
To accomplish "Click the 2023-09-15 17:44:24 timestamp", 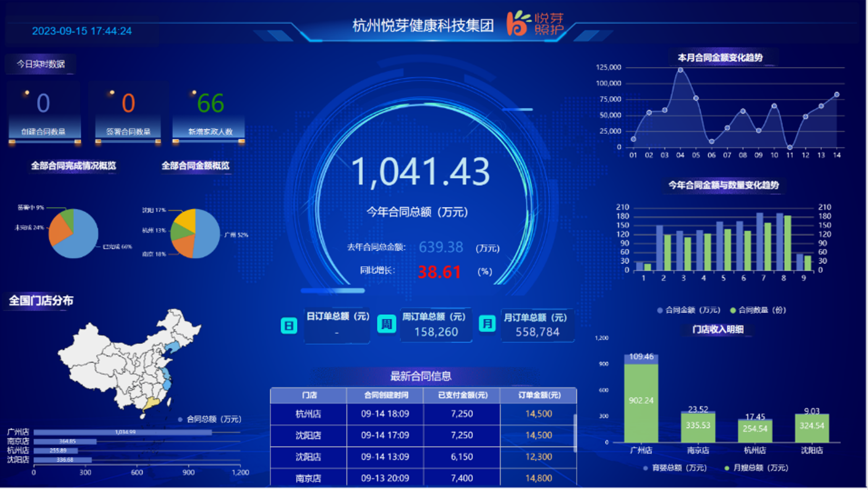I will point(82,31).
